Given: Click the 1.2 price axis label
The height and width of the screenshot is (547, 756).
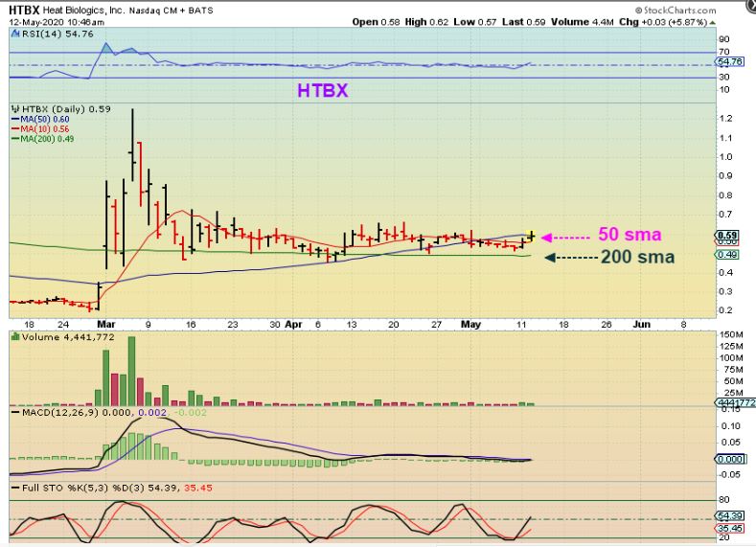Looking at the screenshot, I should point(725,118).
